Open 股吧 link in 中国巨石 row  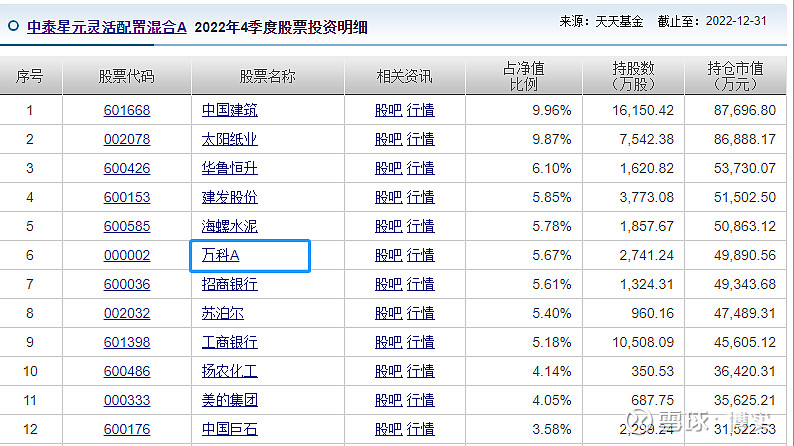pyautogui.click(x=388, y=429)
